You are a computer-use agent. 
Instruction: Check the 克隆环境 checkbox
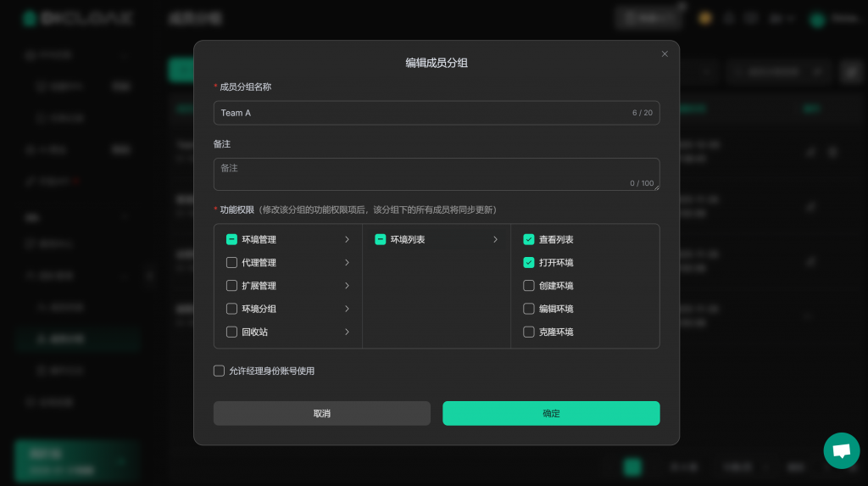[529, 332]
